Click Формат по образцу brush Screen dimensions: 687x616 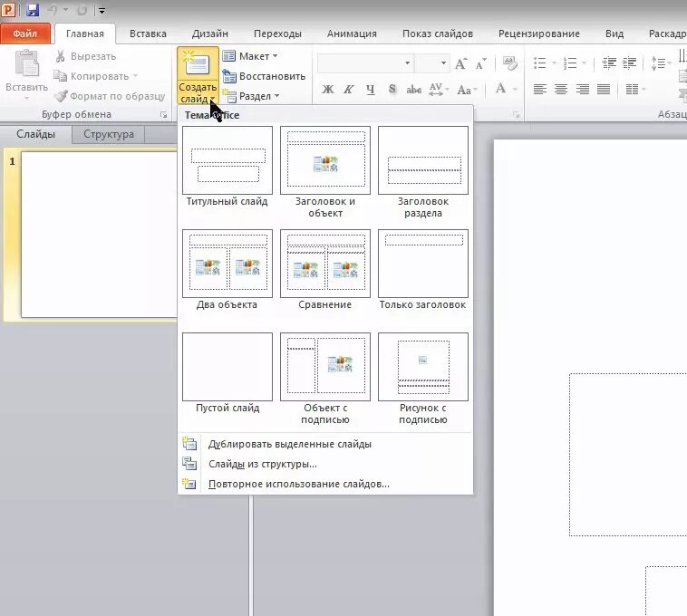point(110,96)
